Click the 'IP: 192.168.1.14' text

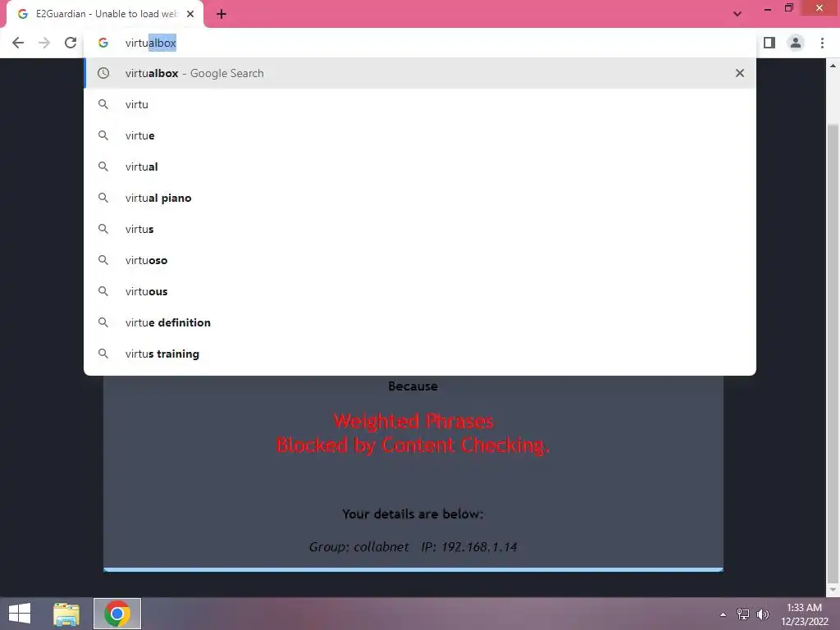(x=469, y=547)
